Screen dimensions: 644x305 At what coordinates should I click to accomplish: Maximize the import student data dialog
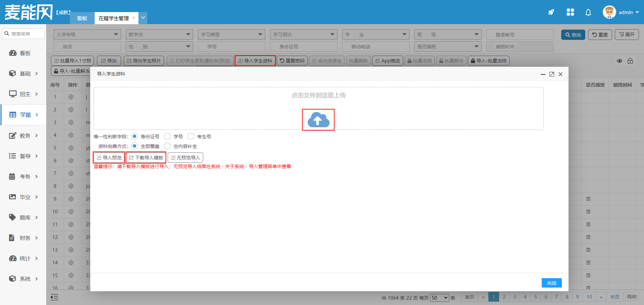[551, 74]
